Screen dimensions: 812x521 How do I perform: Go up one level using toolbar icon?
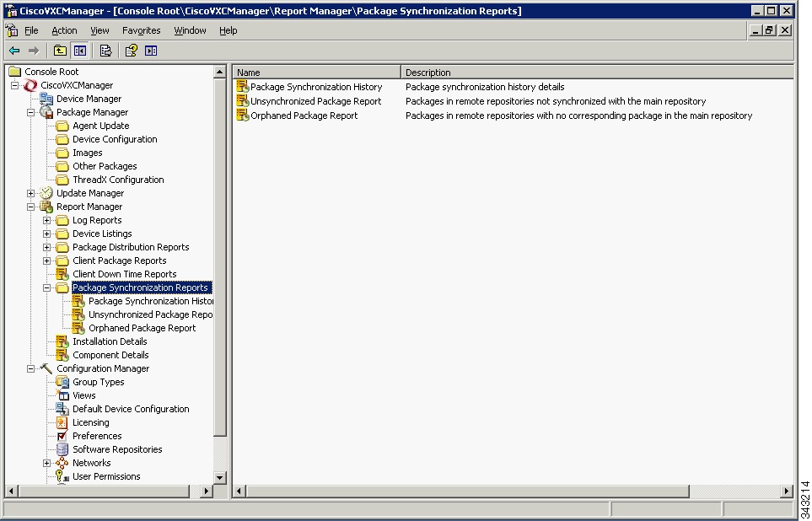pyautogui.click(x=60, y=51)
